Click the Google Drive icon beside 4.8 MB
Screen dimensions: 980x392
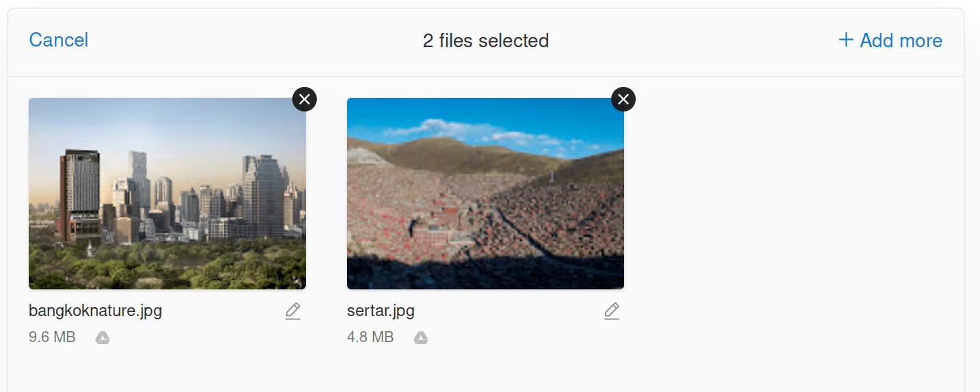pos(421,337)
